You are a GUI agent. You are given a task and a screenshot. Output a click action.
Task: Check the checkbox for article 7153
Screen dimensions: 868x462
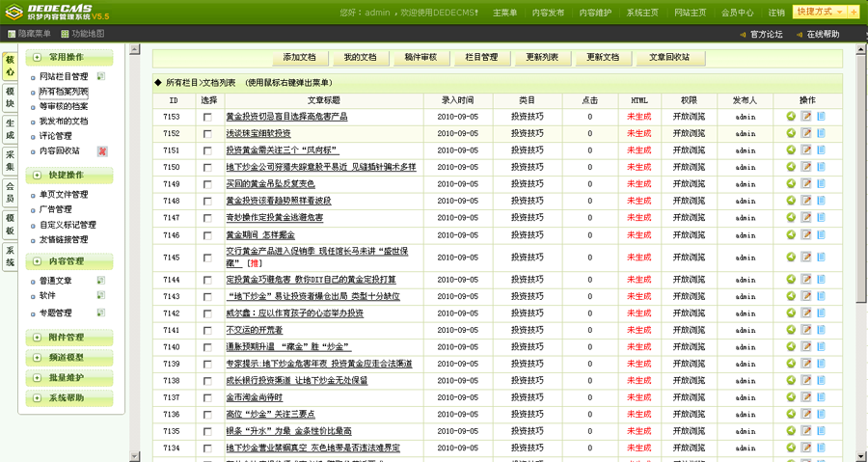click(x=207, y=117)
